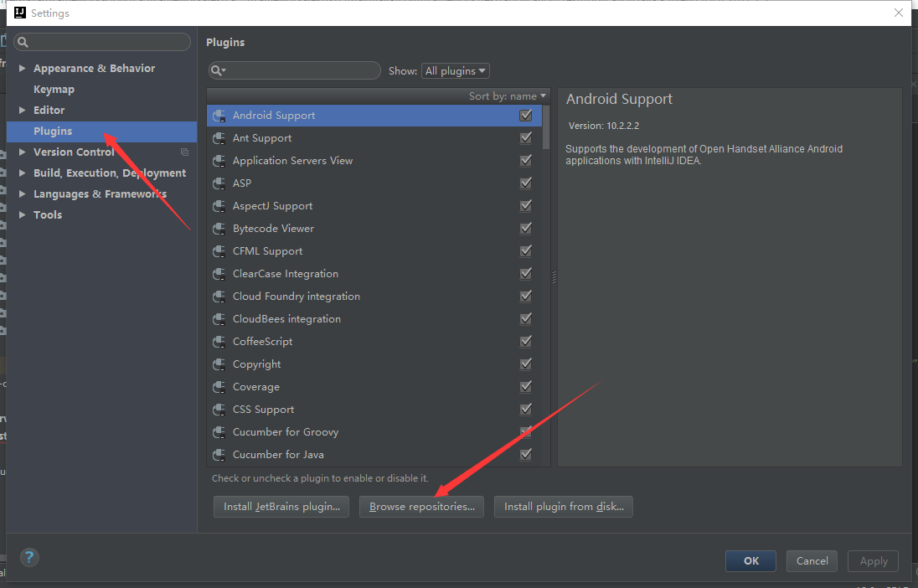Select the Cloud Foundry integration row
The image size is (918, 588).
coord(374,297)
